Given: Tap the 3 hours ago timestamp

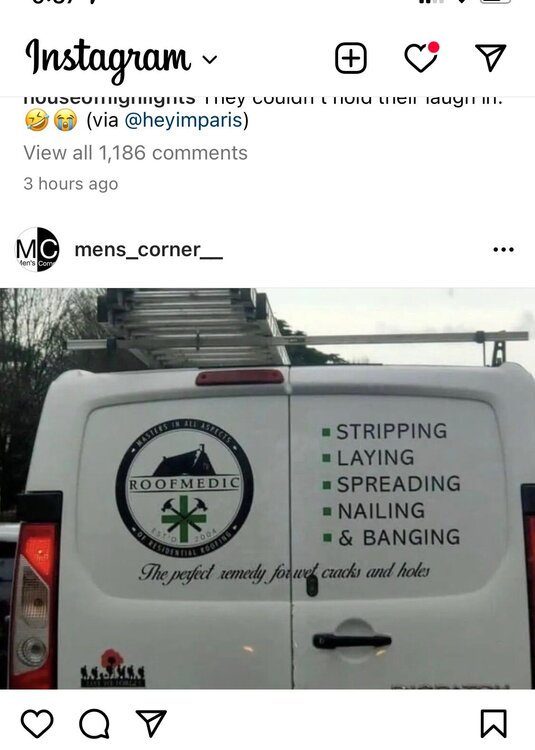Looking at the screenshot, I should pos(71,184).
